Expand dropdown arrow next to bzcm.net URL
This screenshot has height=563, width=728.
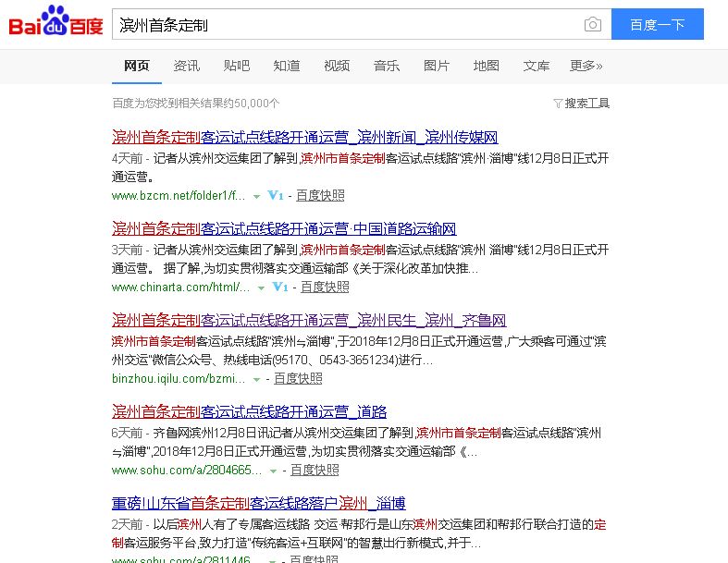(x=256, y=197)
